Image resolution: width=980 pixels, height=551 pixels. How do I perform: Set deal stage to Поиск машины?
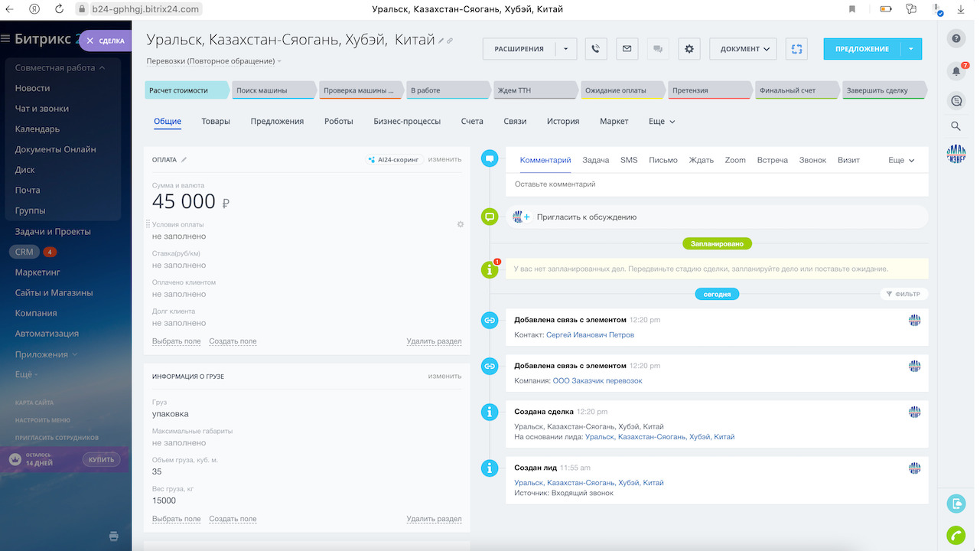tap(272, 90)
